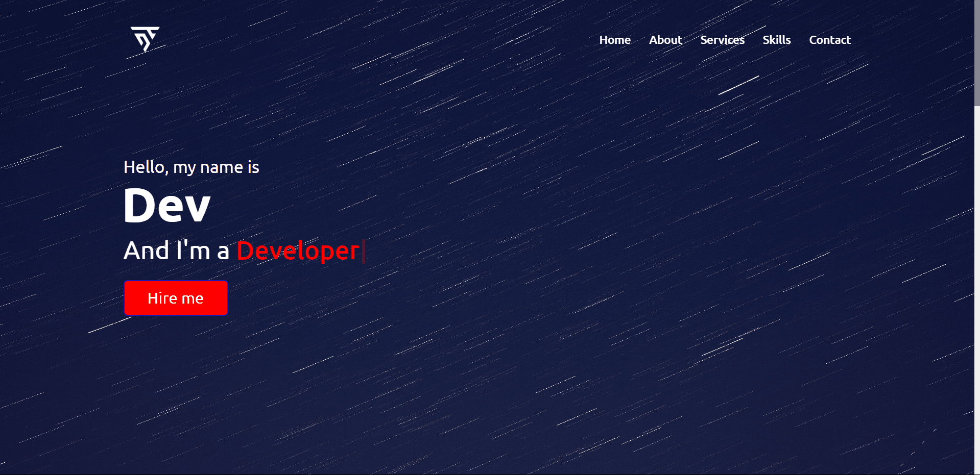The image size is (980, 475).
Task: Click the letter "a" before Developer
Action: 223,252
